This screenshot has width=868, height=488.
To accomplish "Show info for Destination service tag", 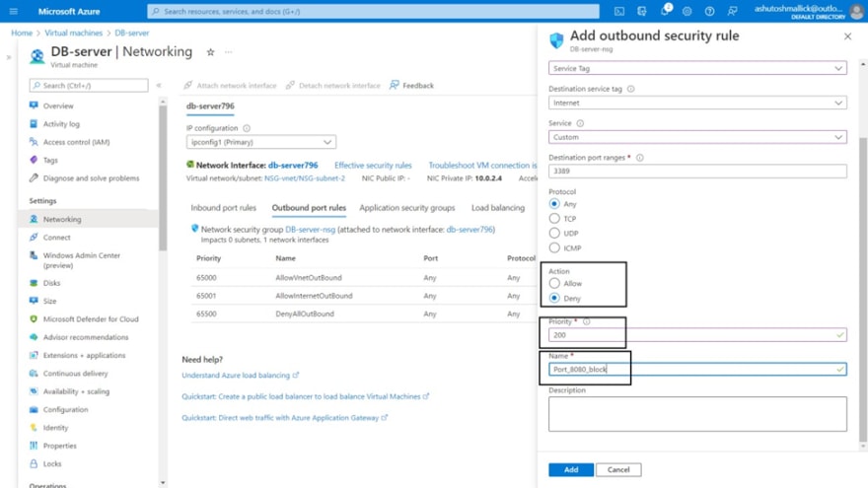I will click(x=631, y=89).
